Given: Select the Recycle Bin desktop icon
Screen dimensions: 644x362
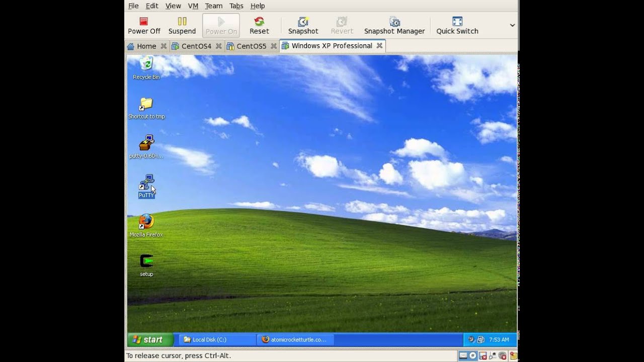Looking at the screenshot, I should pyautogui.click(x=146, y=67).
